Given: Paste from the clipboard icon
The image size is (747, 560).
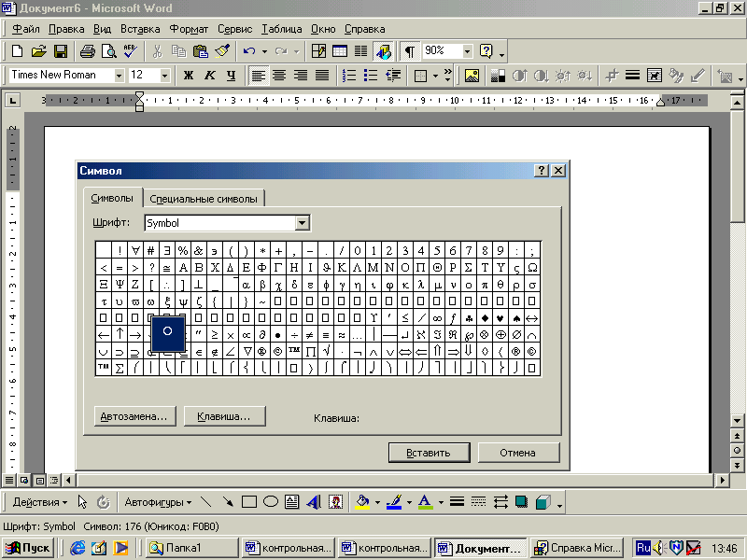Looking at the screenshot, I should point(201,51).
